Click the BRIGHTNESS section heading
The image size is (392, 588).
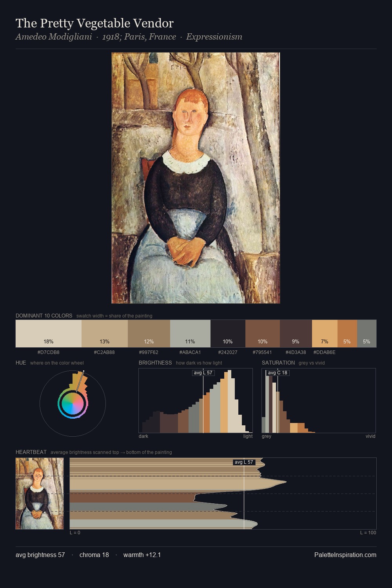(x=155, y=363)
